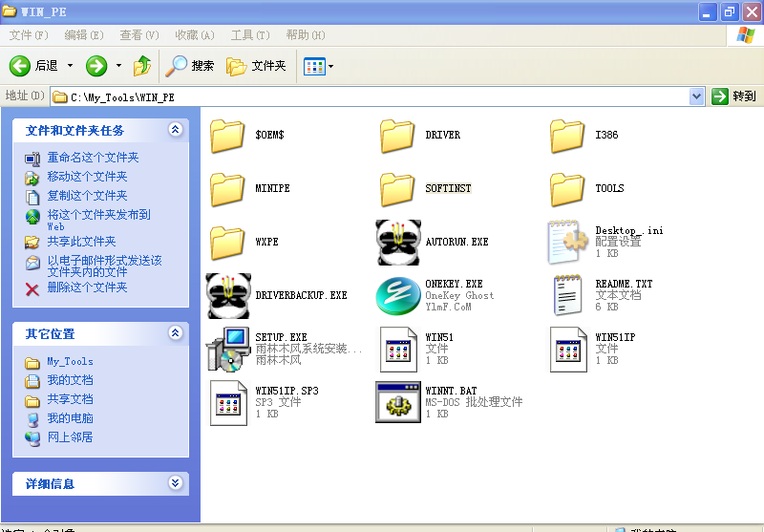Open the $OEM$ folder icon
Viewport: 764px width, 532px height.
pos(227,136)
